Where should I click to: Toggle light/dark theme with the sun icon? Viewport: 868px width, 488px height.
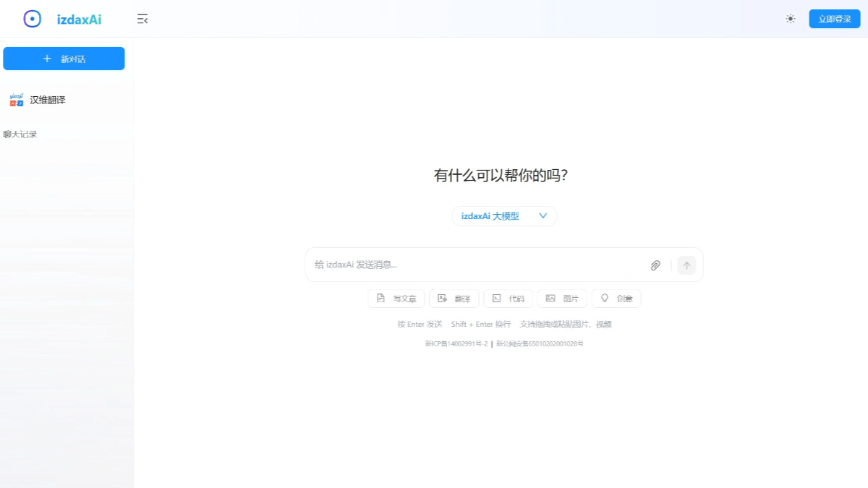click(x=791, y=19)
